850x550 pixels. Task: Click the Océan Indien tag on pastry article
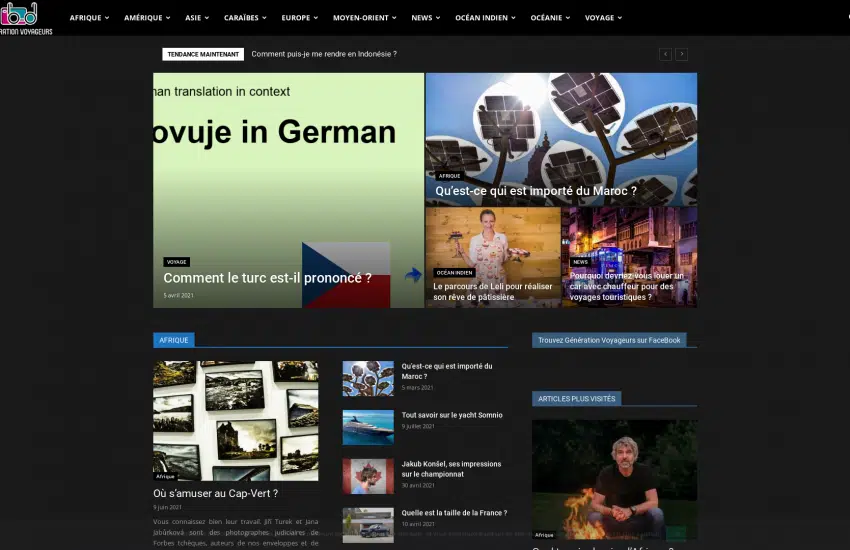[x=454, y=272]
